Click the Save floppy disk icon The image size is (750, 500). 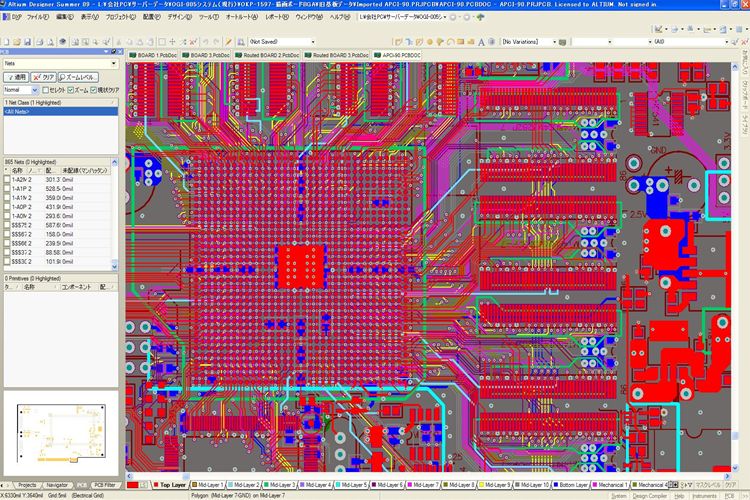pos(27,42)
